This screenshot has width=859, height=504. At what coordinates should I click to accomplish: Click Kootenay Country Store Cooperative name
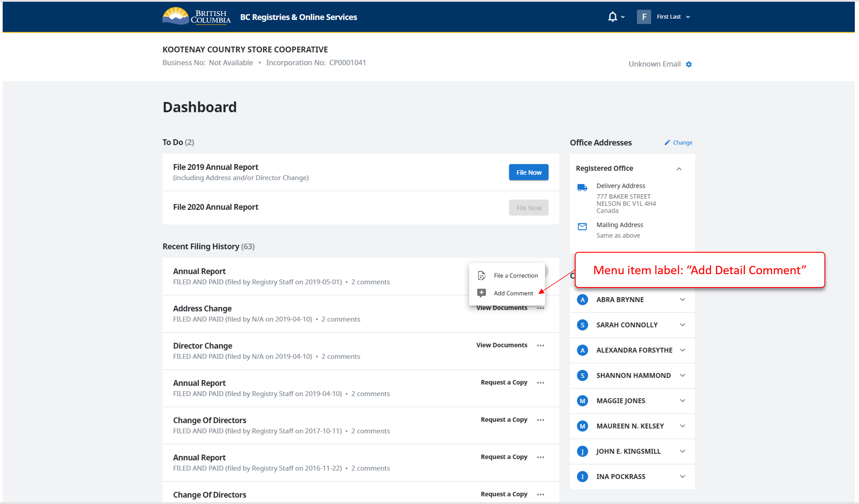point(245,49)
